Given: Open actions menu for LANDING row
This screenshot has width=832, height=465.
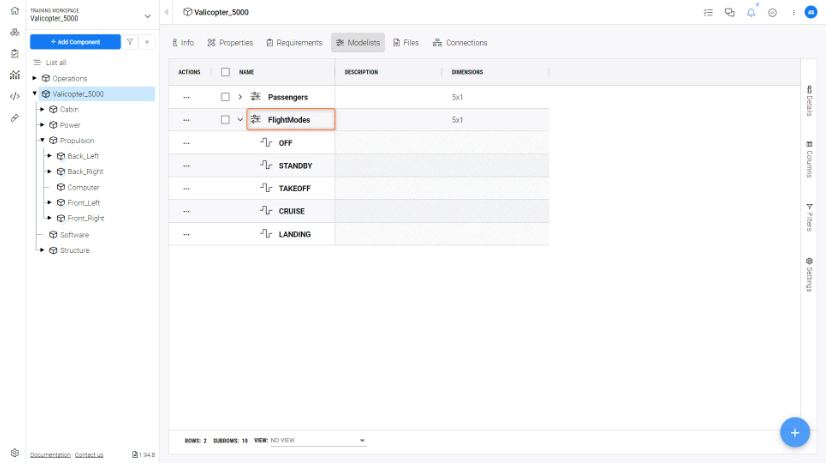Looking at the screenshot, I should point(187,236).
